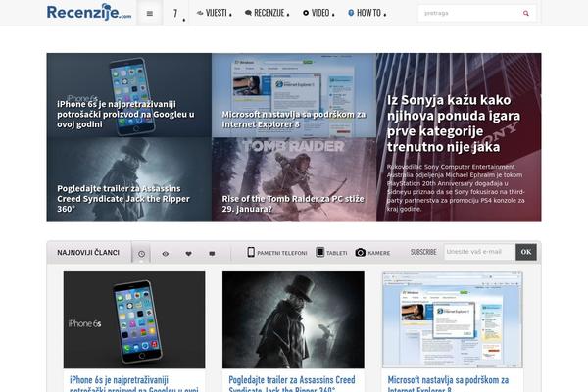Expand Recenzije dropdown arrow
Viewport: 588px width, 392px height.
[288, 16]
